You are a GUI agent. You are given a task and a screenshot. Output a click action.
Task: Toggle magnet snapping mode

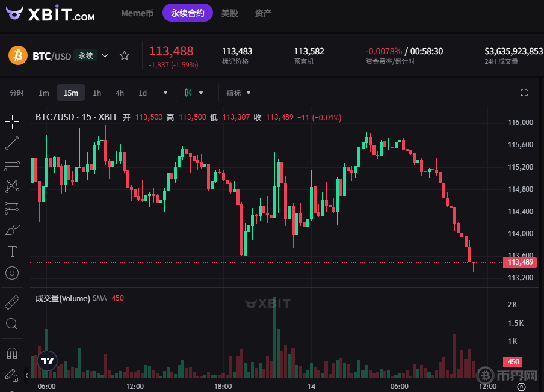click(12, 352)
